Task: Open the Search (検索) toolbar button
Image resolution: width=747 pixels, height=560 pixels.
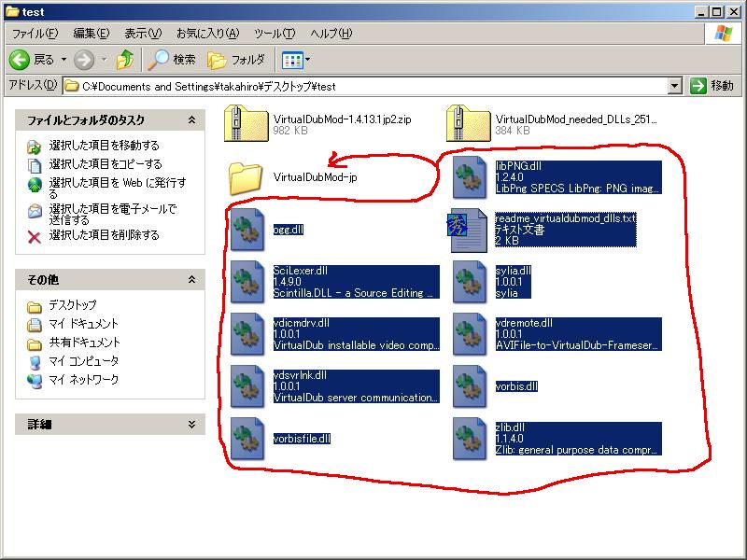Action: 173,60
